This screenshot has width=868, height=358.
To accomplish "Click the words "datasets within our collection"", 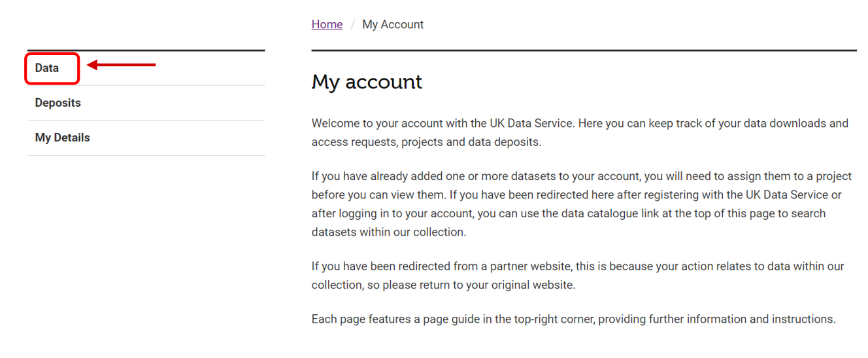I will (387, 232).
